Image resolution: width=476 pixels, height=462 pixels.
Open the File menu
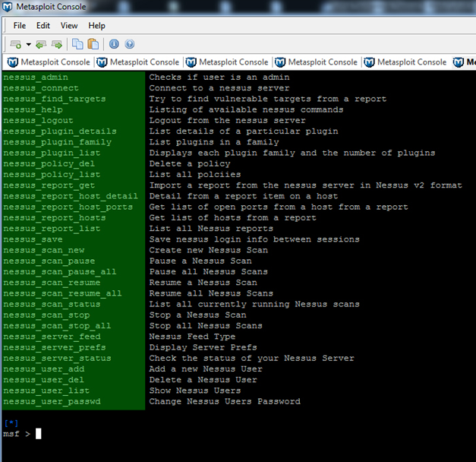pyautogui.click(x=20, y=26)
